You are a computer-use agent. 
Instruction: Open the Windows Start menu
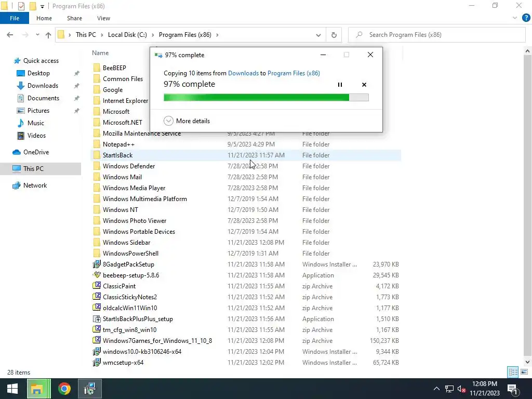coord(12,389)
